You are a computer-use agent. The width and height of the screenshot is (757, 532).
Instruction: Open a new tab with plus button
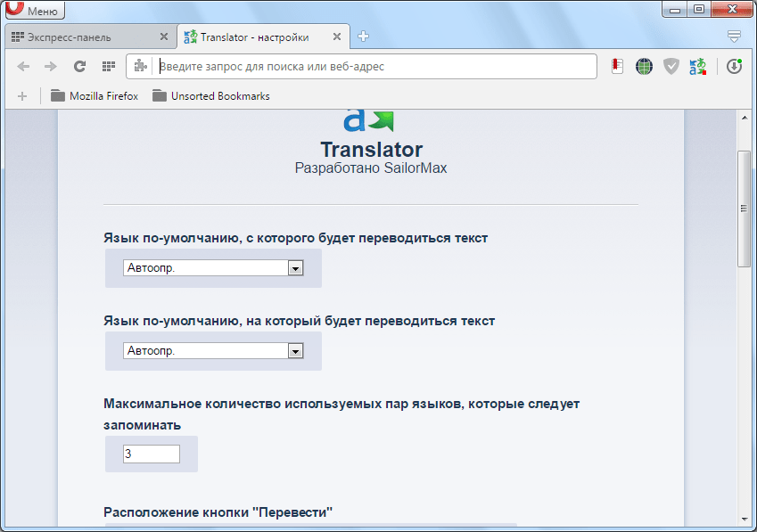click(x=363, y=37)
